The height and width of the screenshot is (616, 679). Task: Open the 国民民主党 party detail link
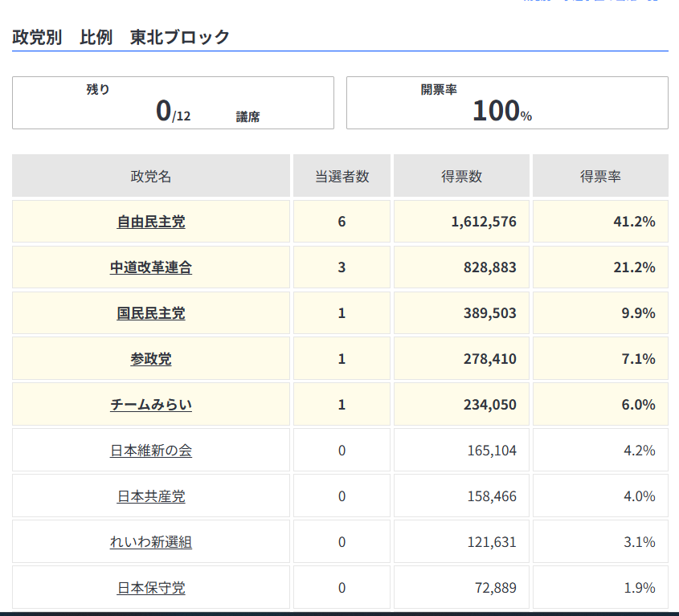point(149,312)
